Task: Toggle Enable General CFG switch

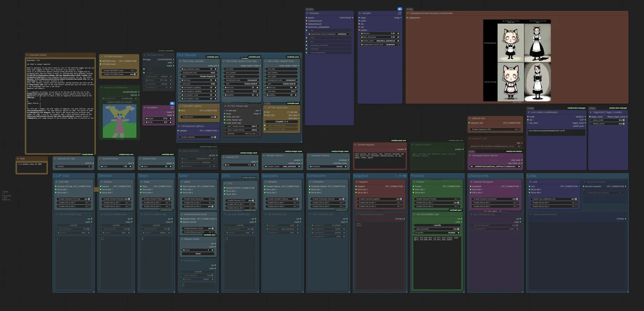Action: pos(253,201)
